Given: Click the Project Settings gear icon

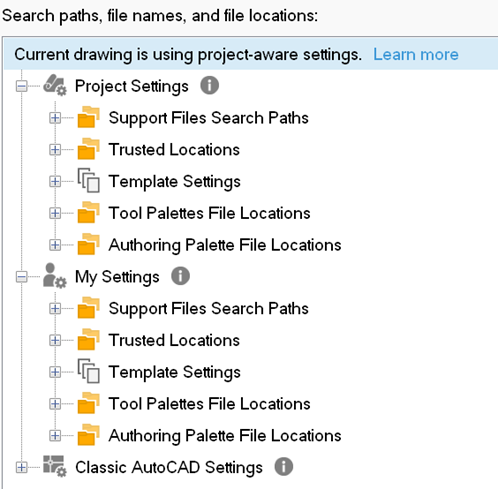Looking at the screenshot, I should [x=55, y=86].
